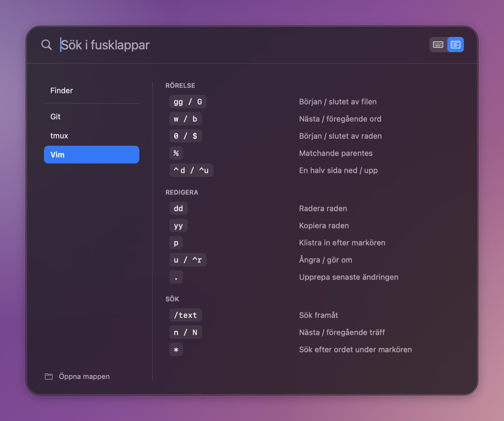Select the Git cheat sheet
This screenshot has width=504, height=421.
pos(92,117)
